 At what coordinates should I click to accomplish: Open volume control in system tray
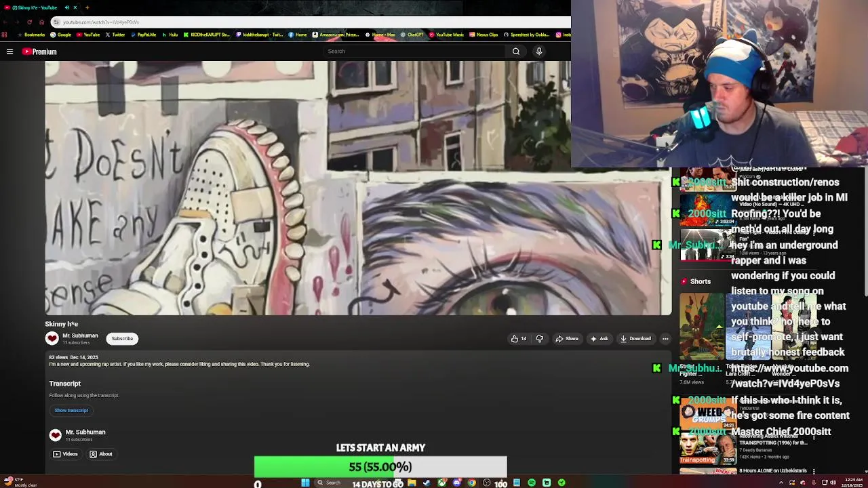click(833, 483)
